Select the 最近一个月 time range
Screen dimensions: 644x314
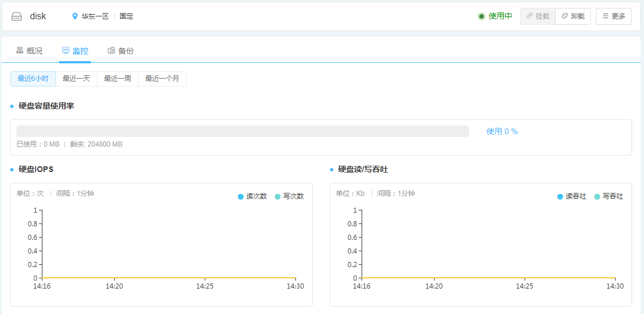162,79
